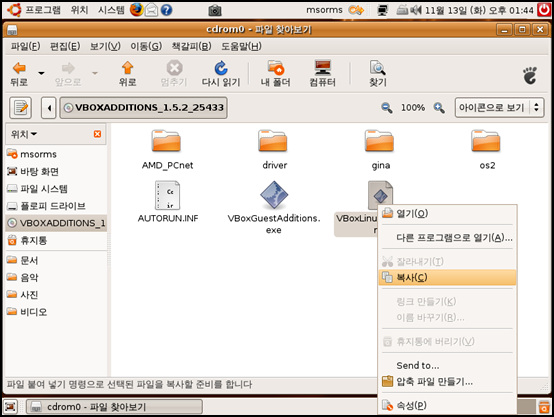The width and height of the screenshot is (554, 417).
Task: Click the network monitor panel icon
Action: 383,10
